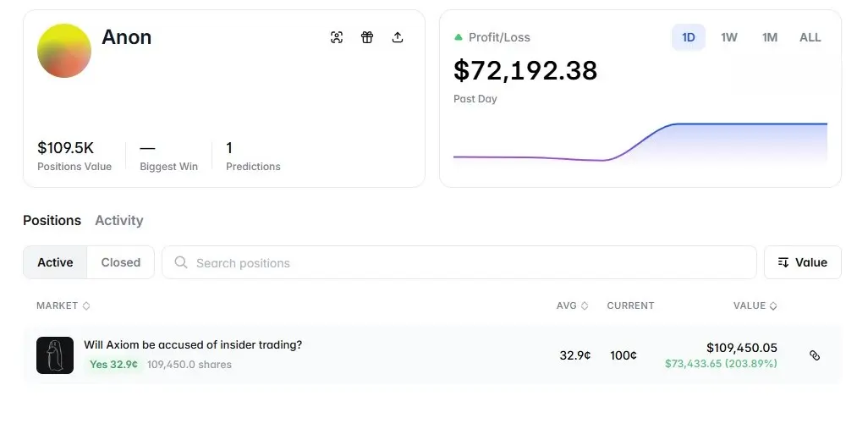Click the Biggest Win stat
868x440 pixels.
pyautogui.click(x=168, y=157)
